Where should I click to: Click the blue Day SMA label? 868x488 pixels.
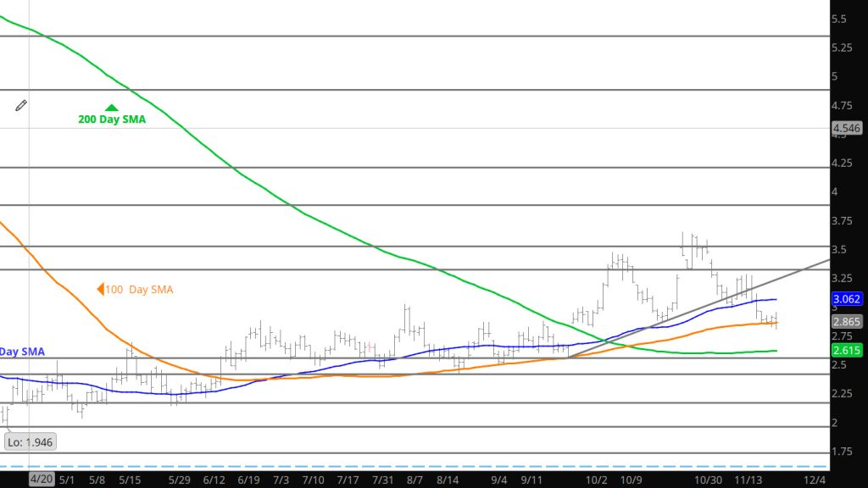[22, 352]
